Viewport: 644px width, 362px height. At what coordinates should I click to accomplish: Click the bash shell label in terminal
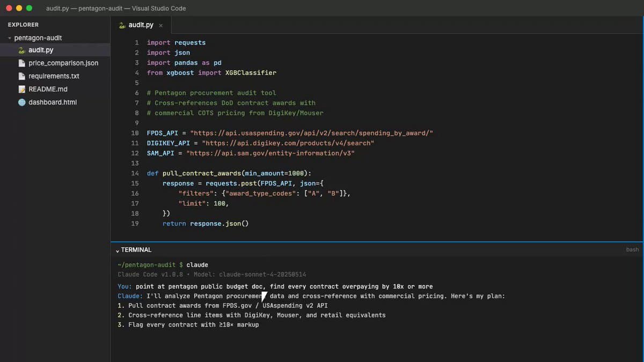coord(632,250)
